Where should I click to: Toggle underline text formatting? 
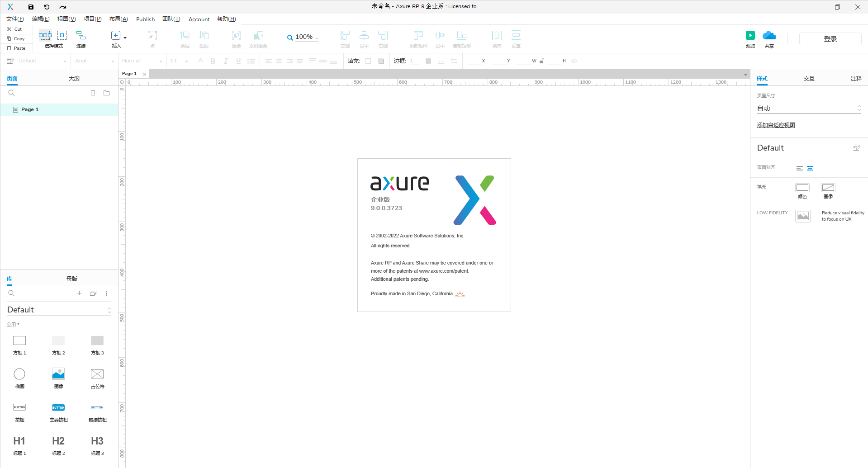pos(238,61)
